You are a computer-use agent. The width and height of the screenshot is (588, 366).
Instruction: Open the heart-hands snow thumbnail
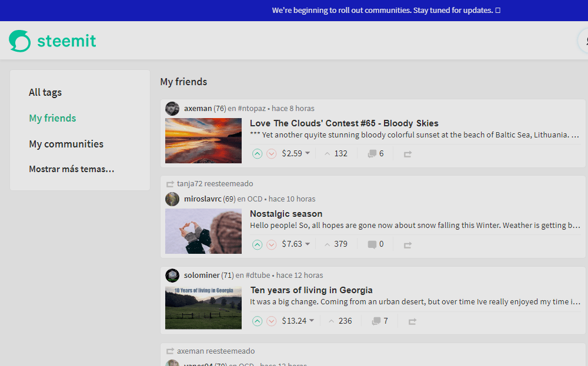coord(203,231)
